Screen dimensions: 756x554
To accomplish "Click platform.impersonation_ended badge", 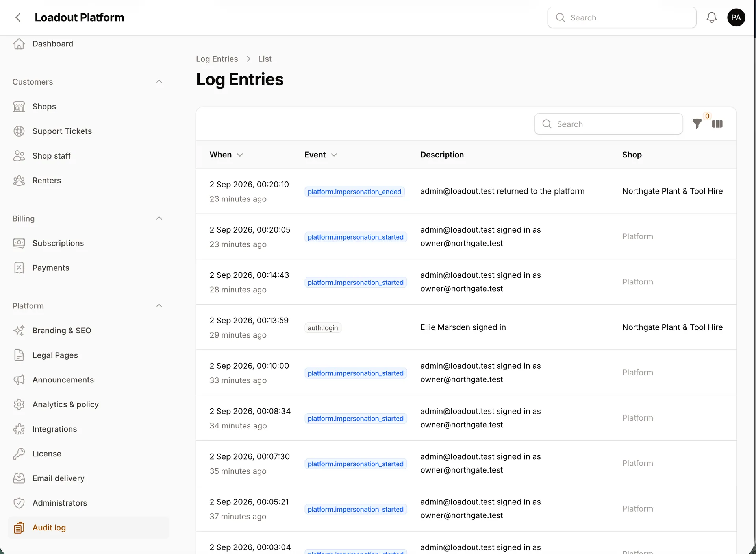I will 354,192.
